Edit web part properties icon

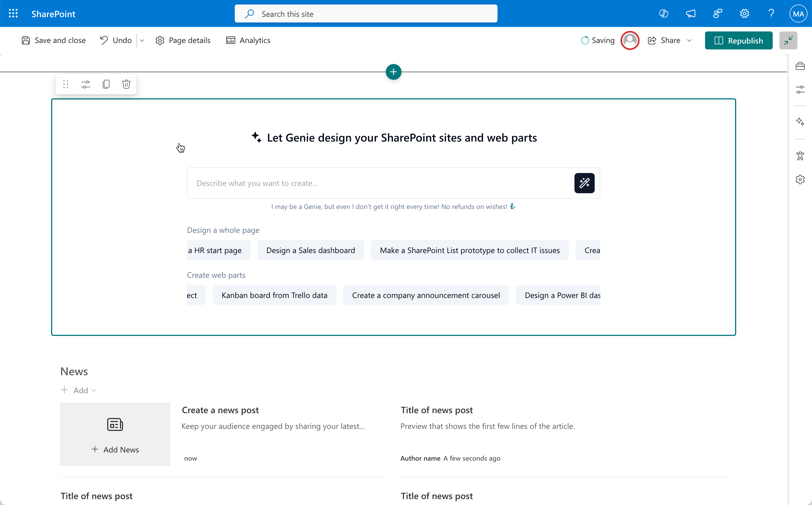click(86, 84)
